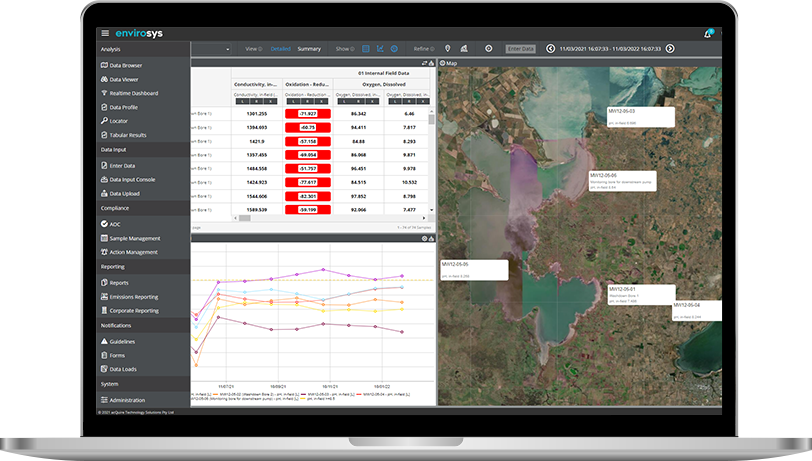Refine by location pin icon
Image resolution: width=812 pixels, height=461 pixels.
point(448,48)
